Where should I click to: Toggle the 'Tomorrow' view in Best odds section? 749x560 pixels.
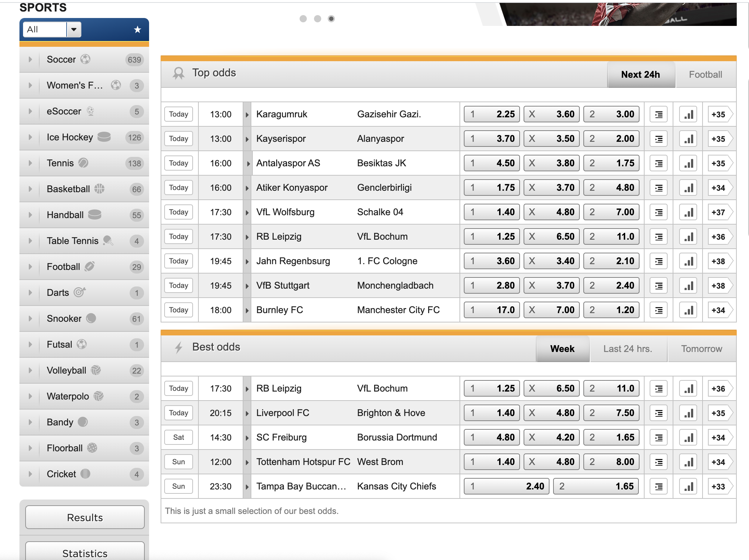click(x=702, y=348)
